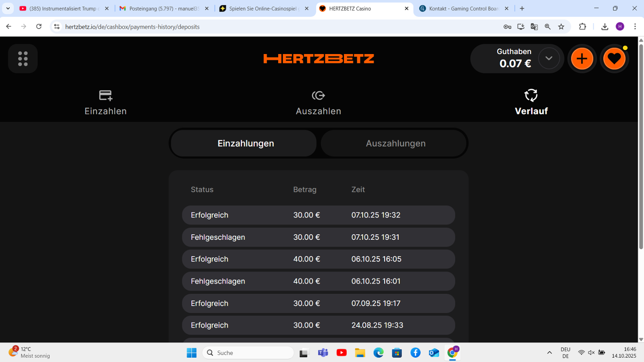Click the Windows taskbar search field

(x=248, y=353)
